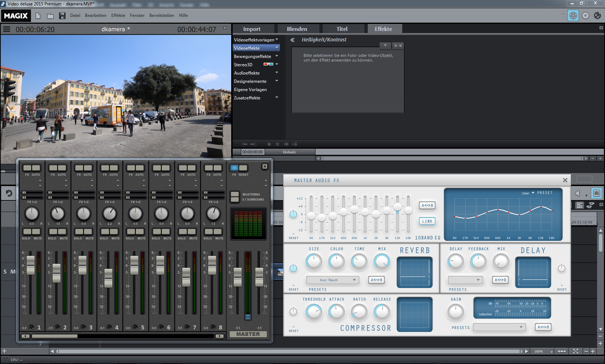
Task: Click the A<->B button next to the EQ
Action: [x=427, y=206]
